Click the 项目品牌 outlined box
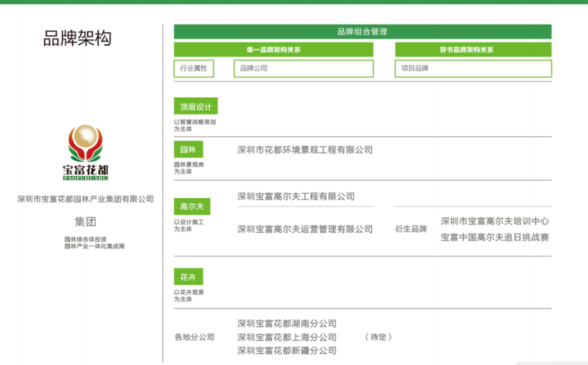The width and height of the screenshot is (588, 365). 473,68
